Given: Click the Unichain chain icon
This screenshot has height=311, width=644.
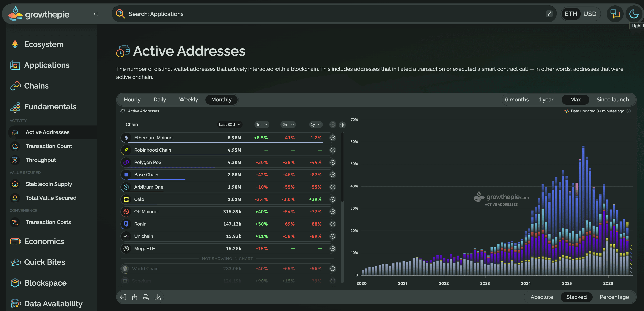Looking at the screenshot, I should click(126, 236).
